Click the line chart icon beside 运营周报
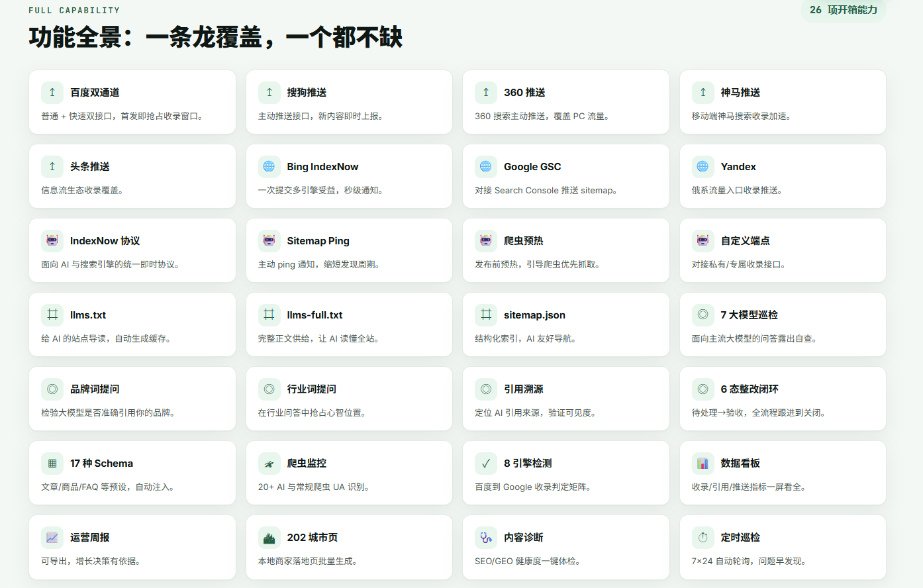The height and width of the screenshot is (588, 923). coord(52,538)
